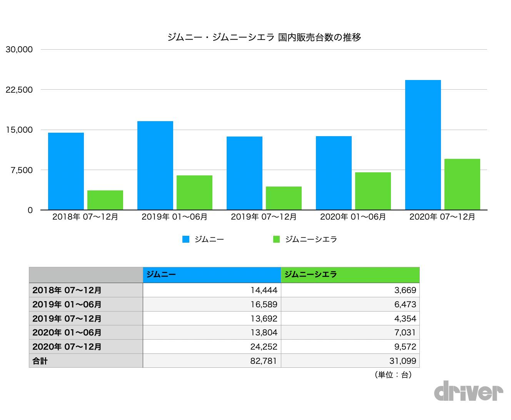The image size is (511, 420).
Task: Select the table row header 2019年 07〜12月
Action: click(x=86, y=318)
